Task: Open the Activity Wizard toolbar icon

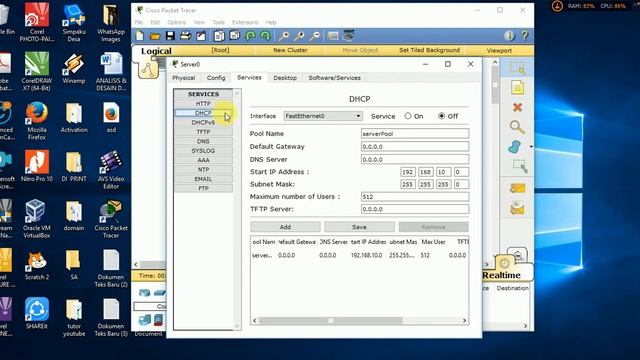Action: tap(201, 36)
